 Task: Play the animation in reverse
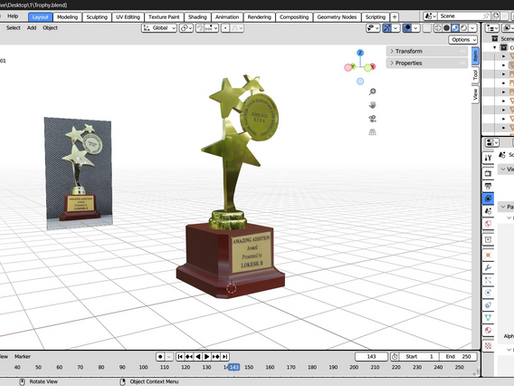198,357
